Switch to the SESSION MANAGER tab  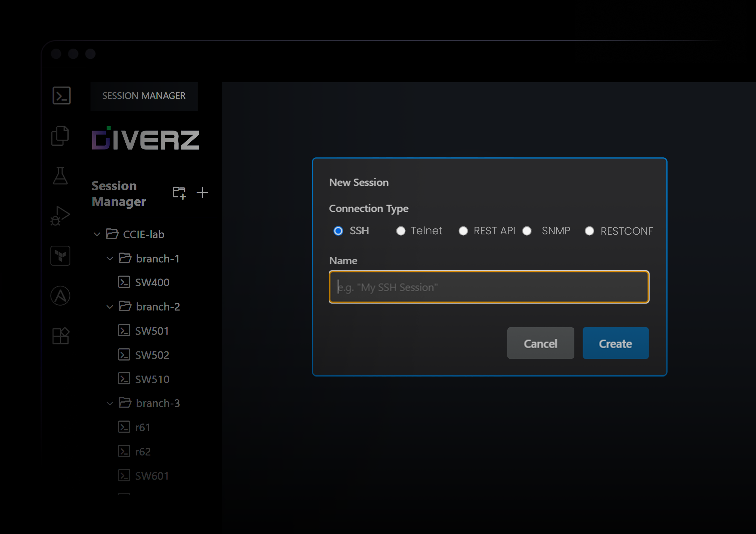click(144, 96)
